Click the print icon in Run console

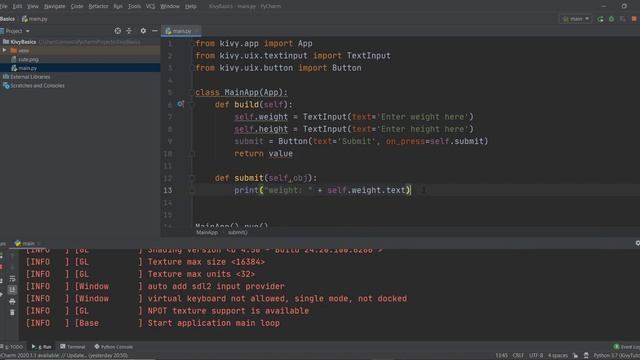(x=12, y=301)
